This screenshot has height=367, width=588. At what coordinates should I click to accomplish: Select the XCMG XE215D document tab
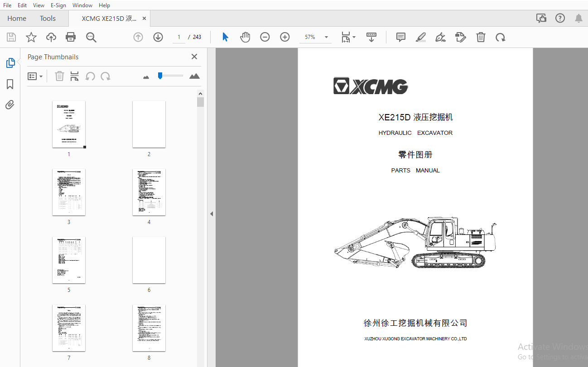tap(109, 19)
